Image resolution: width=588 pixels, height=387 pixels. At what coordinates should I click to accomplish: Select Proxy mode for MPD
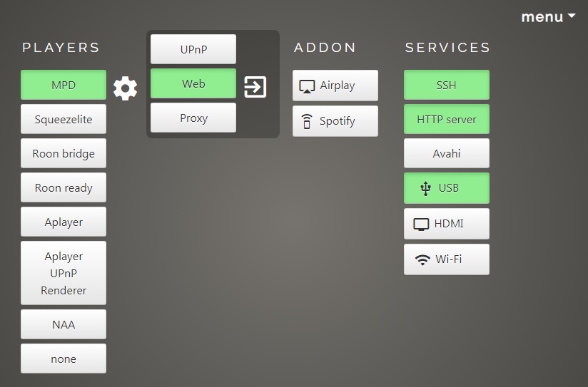(x=193, y=118)
